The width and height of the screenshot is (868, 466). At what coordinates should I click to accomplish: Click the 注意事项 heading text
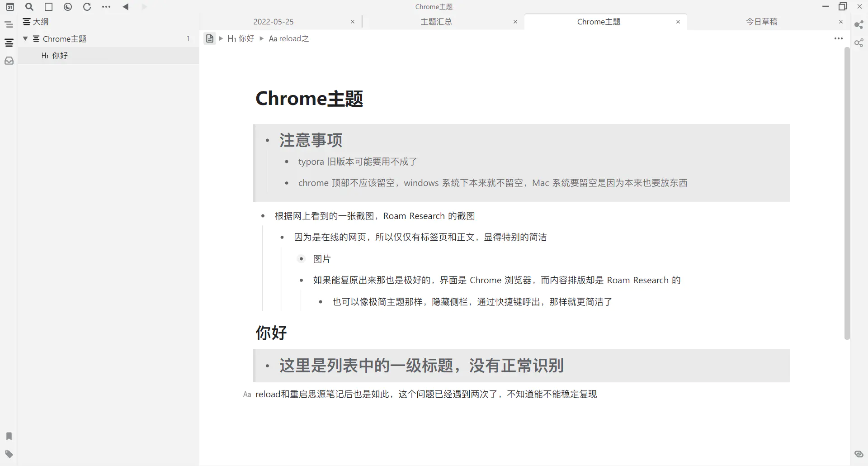coord(311,140)
